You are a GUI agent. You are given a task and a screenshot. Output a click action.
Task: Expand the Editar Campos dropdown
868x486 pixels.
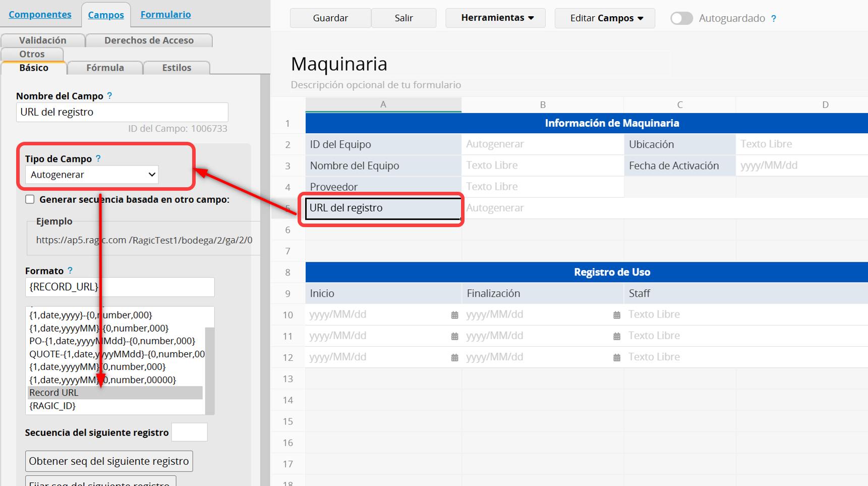[605, 18]
